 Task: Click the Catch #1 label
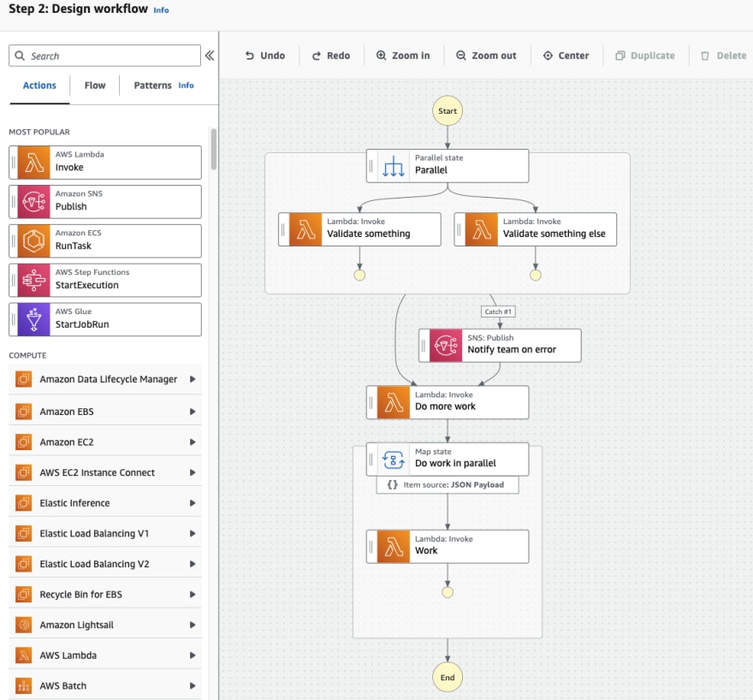point(498,311)
